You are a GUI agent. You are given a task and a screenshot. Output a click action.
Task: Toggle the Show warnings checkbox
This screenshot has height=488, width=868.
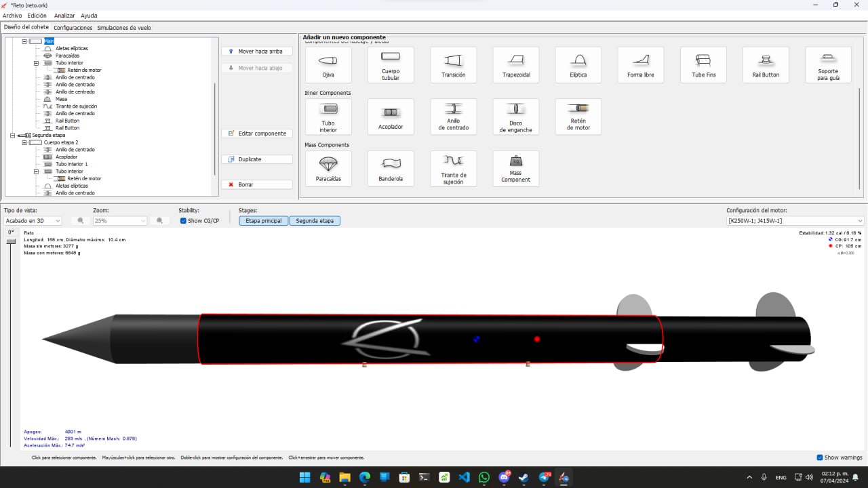820,457
